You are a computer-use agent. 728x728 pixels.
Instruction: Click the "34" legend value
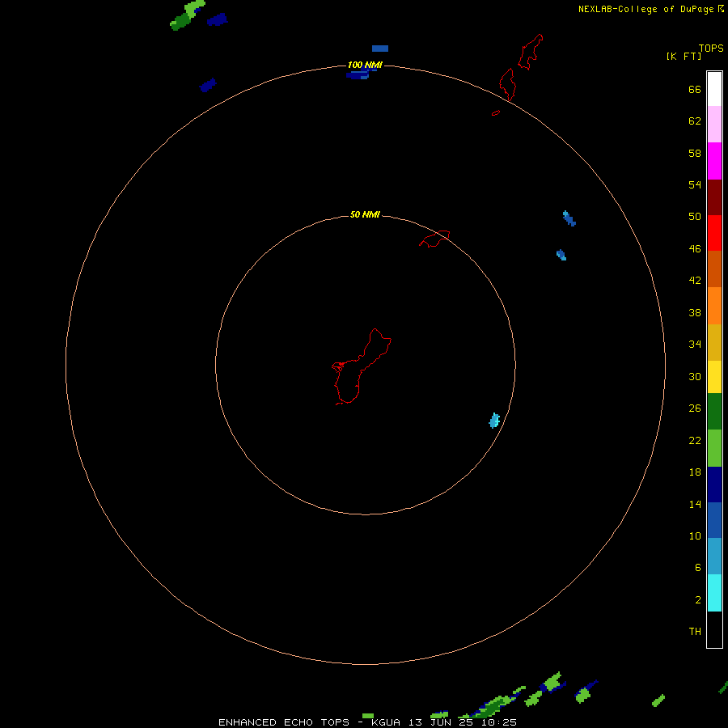tap(695, 344)
